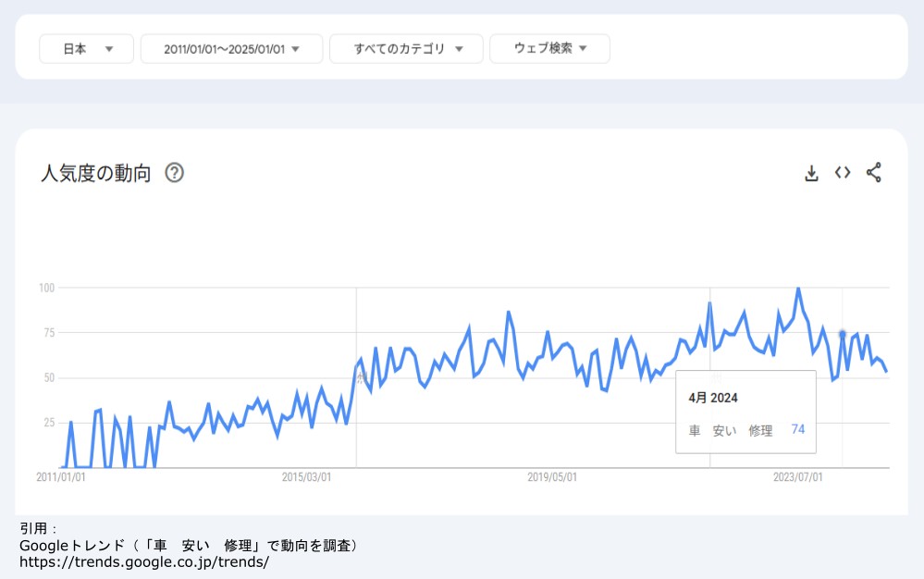Viewport: 924px width, 579px height.
Task: Click the share chart icon
Action: [873, 172]
